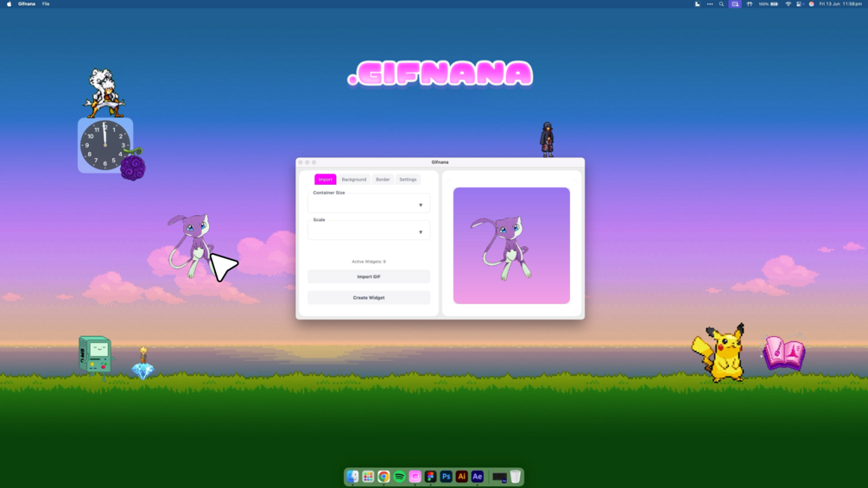Switch to the Border tab

pos(383,180)
